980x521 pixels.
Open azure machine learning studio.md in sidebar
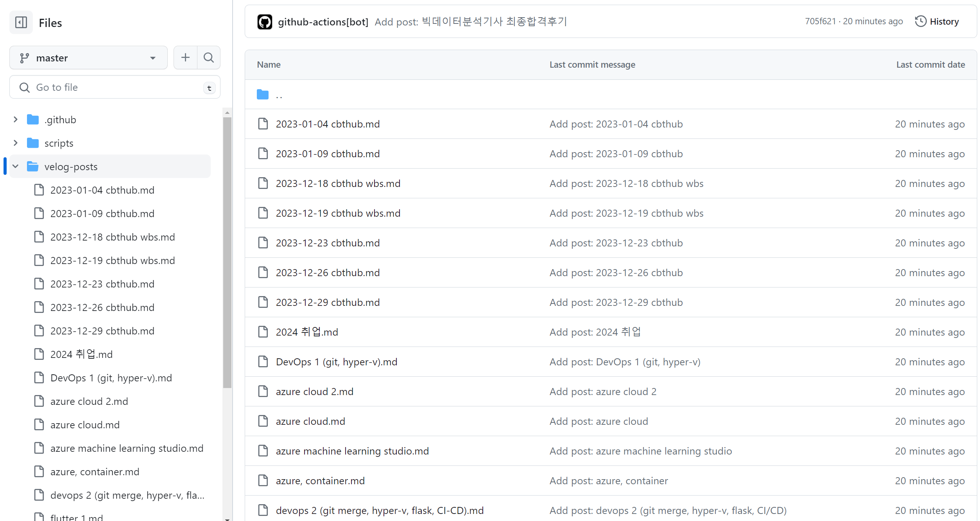pos(127,448)
